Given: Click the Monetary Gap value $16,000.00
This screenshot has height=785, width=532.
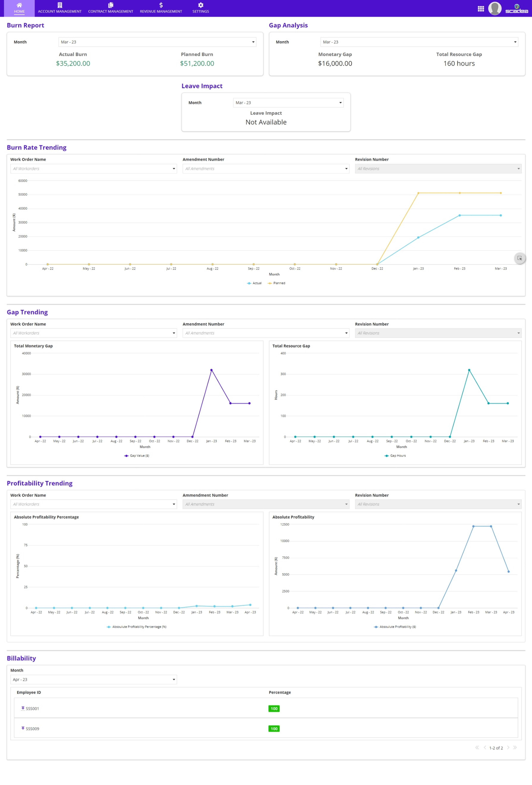Looking at the screenshot, I should pos(335,63).
